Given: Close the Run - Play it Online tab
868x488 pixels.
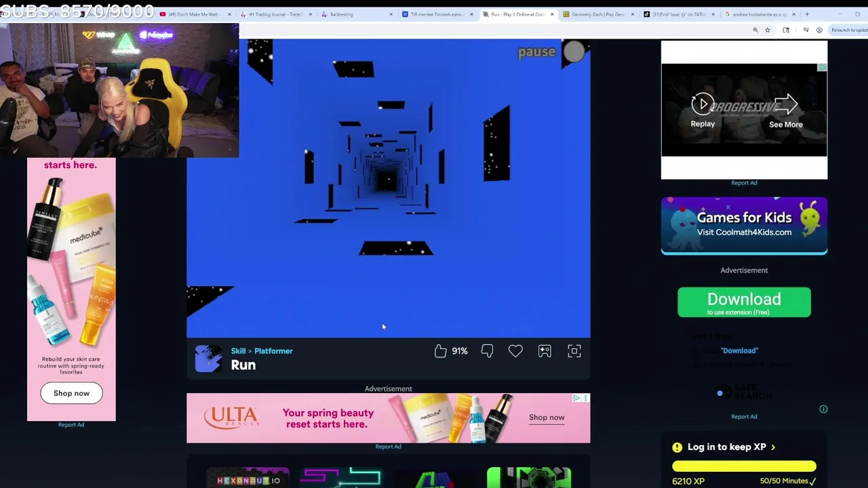Looking at the screenshot, I should click(x=551, y=14).
